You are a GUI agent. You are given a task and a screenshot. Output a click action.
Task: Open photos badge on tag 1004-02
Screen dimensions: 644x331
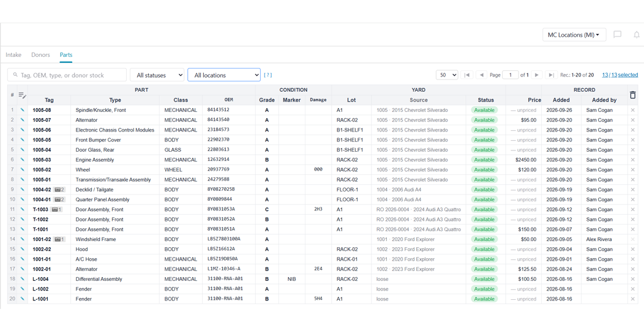coord(59,190)
